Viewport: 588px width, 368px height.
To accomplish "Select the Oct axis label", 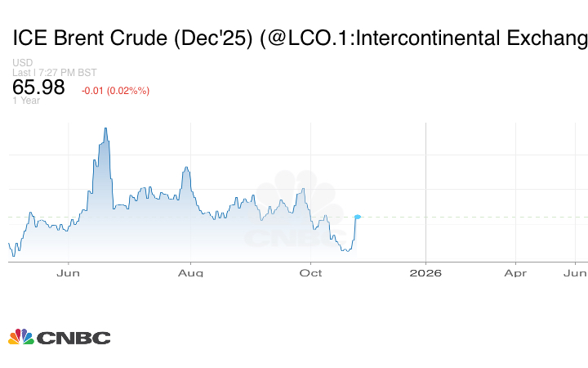I will 311,273.
